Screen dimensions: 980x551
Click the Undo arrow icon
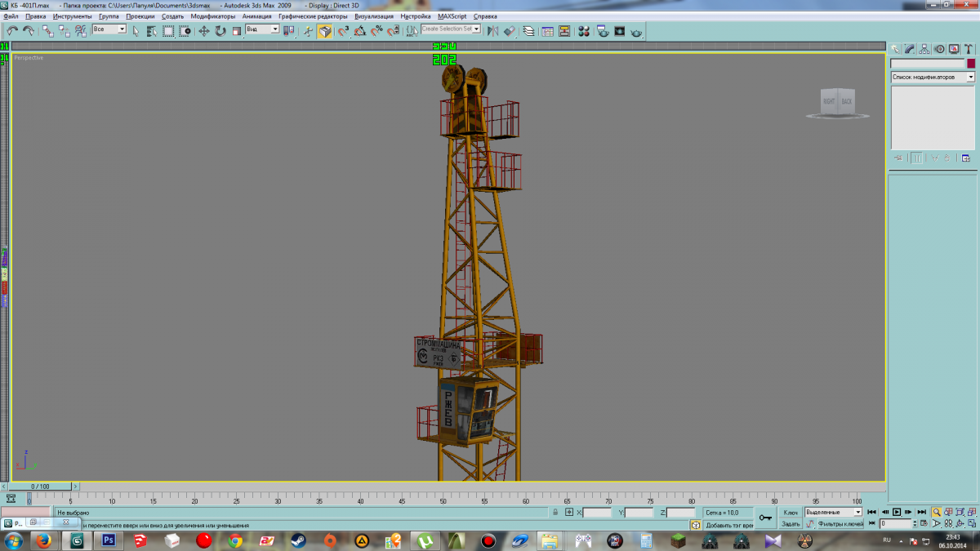coord(12,31)
